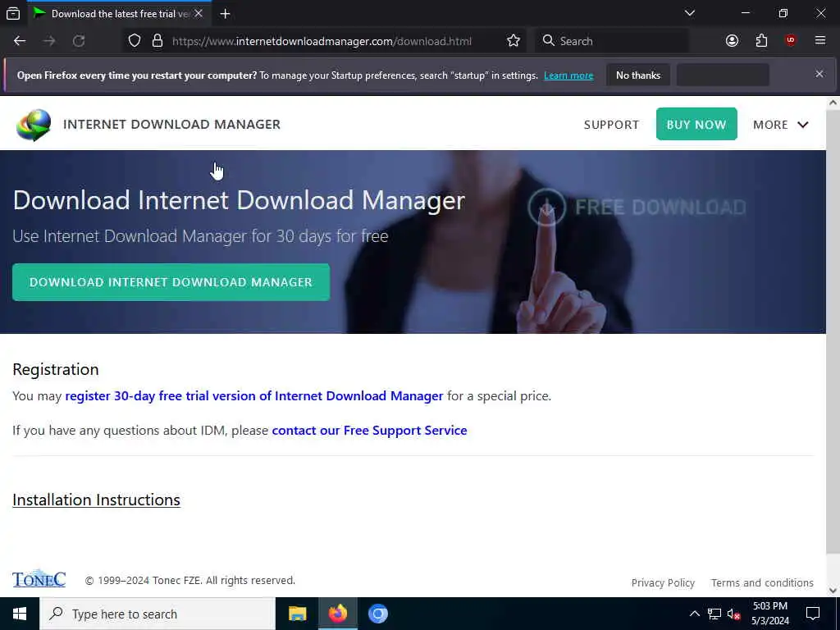Reload the current page
The width and height of the screenshot is (840, 630).
coord(79,41)
